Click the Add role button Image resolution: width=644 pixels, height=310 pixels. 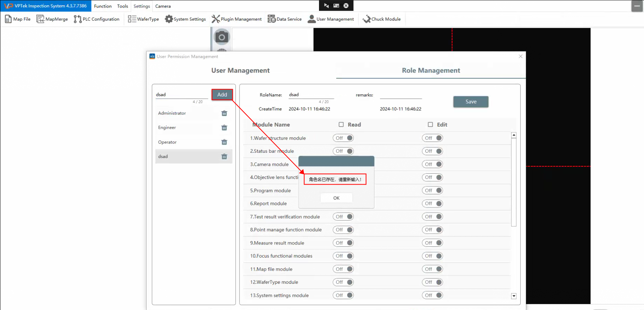click(x=222, y=95)
